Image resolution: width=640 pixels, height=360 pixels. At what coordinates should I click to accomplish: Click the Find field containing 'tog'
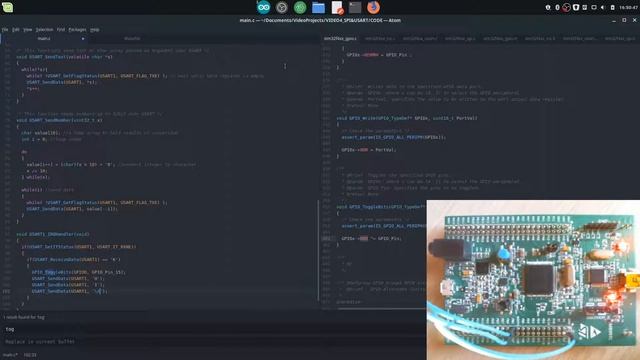[x=213, y=329]
